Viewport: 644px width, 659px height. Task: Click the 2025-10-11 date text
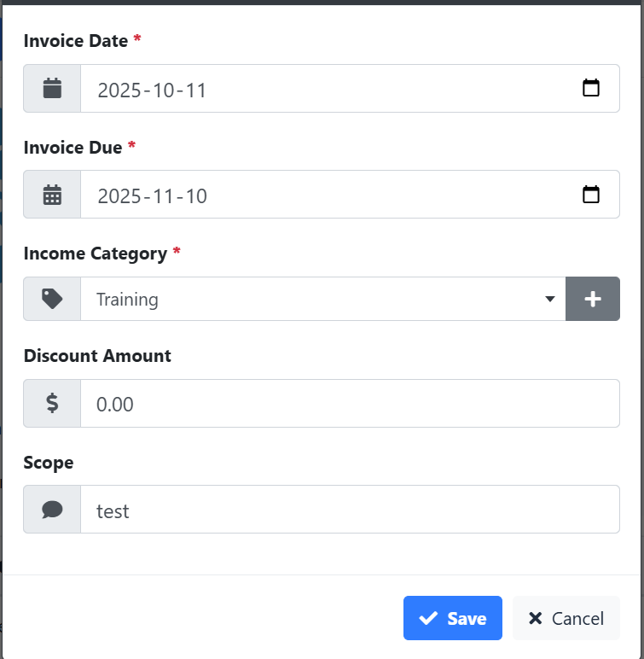click(x=153, y=90)
